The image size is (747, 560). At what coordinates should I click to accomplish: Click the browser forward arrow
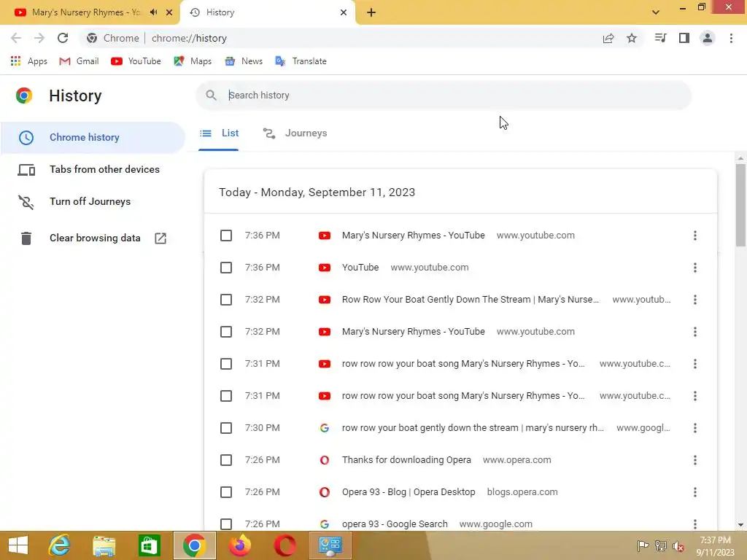(x=39, y=38)
